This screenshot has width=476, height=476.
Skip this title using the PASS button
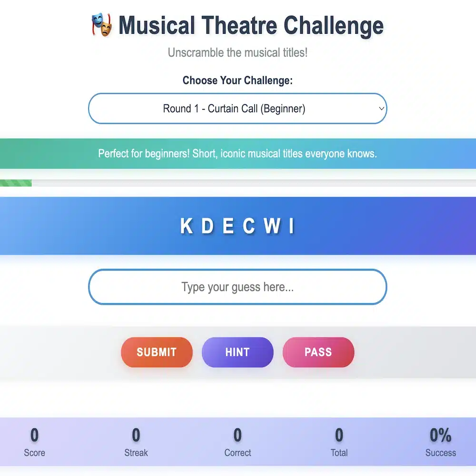tap(318, 352)
